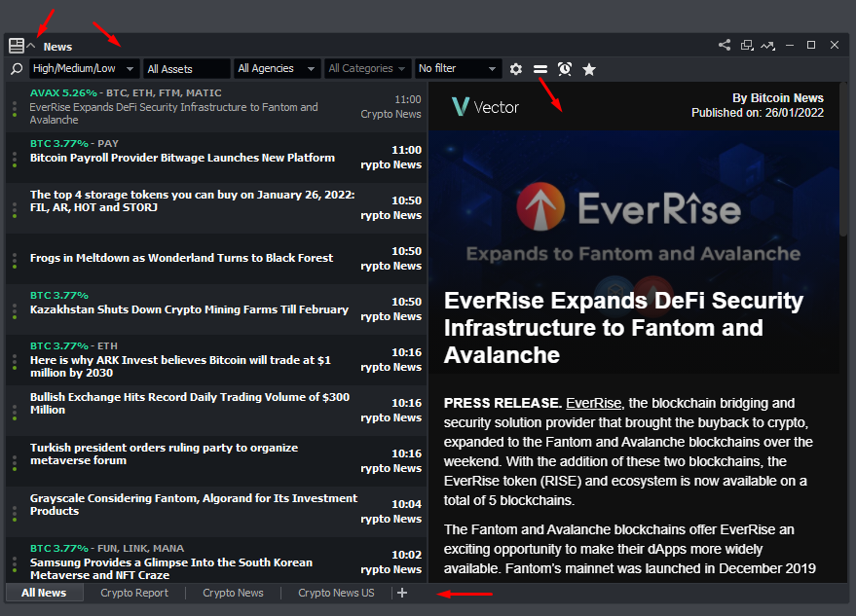
Task: Click importance dots on ARK Invest row
Action: [15, 362]
